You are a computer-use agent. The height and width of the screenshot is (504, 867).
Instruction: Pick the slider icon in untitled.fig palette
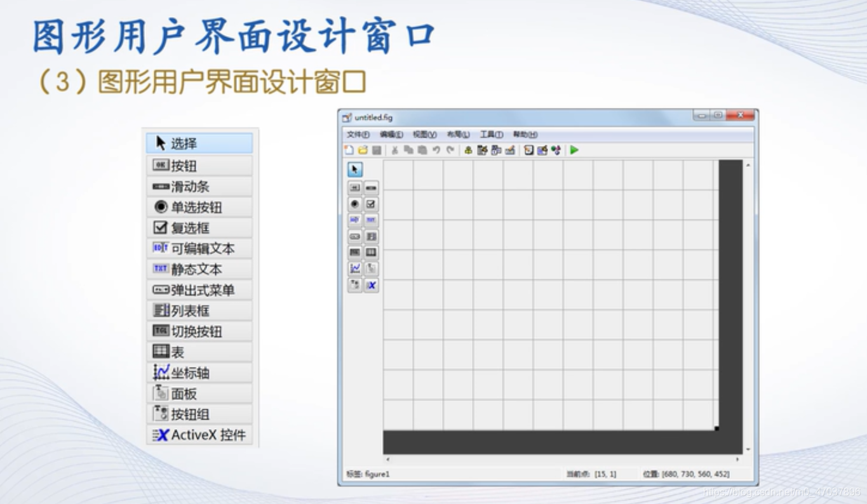pos(371,187)
